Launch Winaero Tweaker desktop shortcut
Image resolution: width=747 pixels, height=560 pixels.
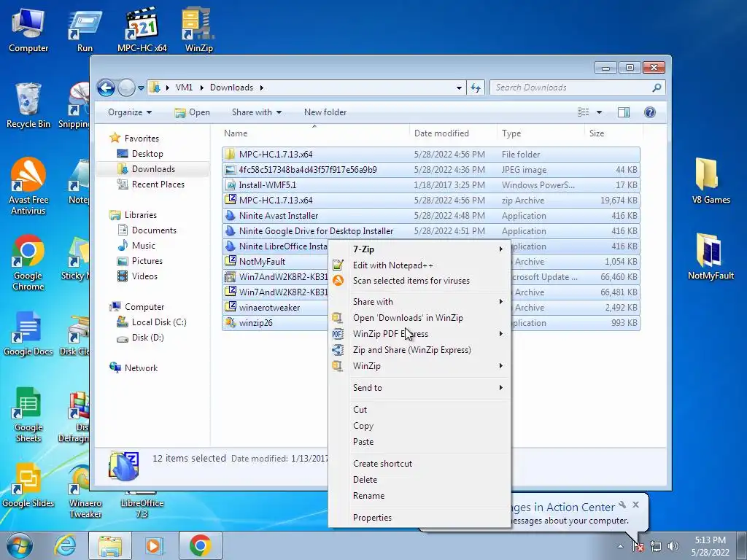(x=85, y=491)
